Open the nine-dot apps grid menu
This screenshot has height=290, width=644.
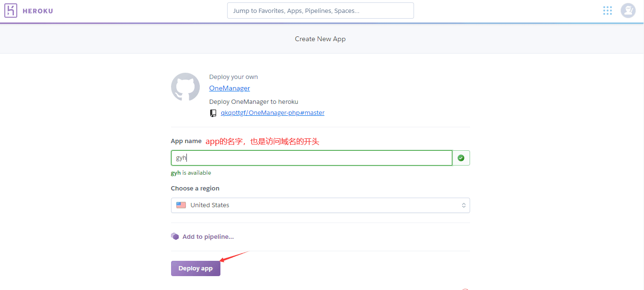pyautogui.click(x=608, y=11)
